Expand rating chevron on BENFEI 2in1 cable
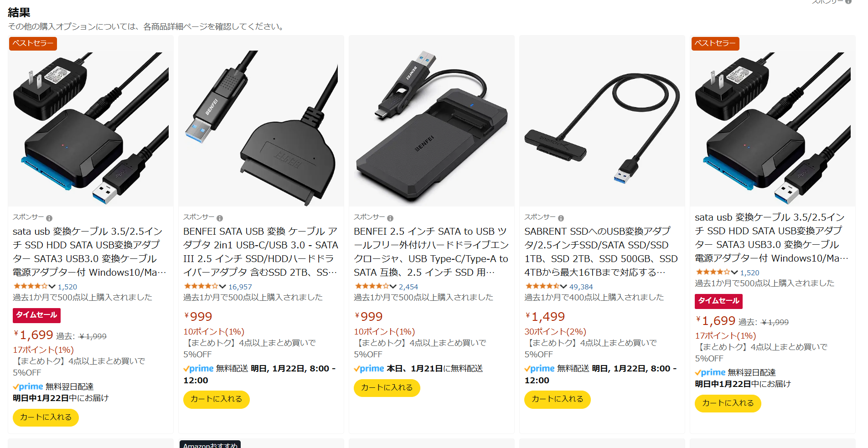The width and height of the screenshot is (868, 448). click(x=222, y=287)
